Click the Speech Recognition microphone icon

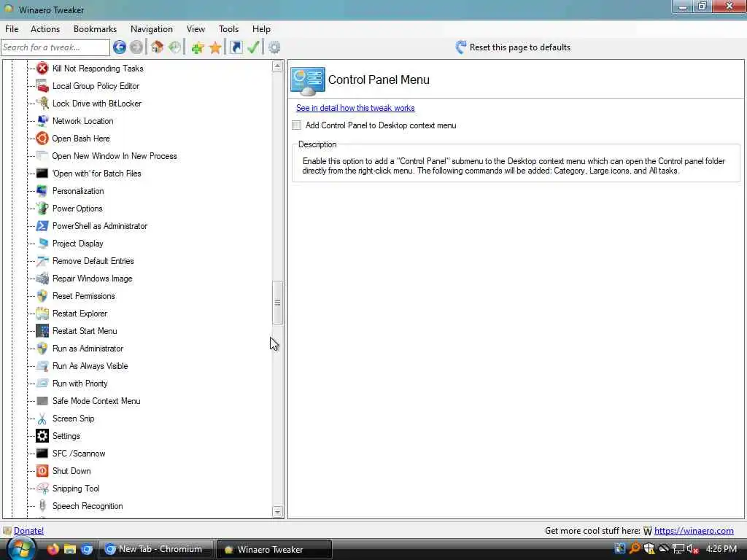click(x=42, y=506)
